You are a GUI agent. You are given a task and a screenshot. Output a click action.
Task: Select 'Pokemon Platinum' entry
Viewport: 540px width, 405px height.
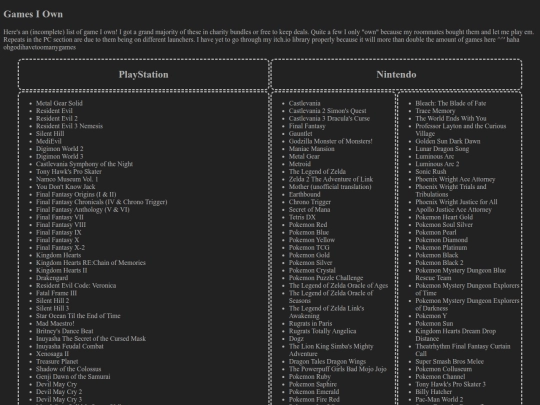[x=441, y=247]
